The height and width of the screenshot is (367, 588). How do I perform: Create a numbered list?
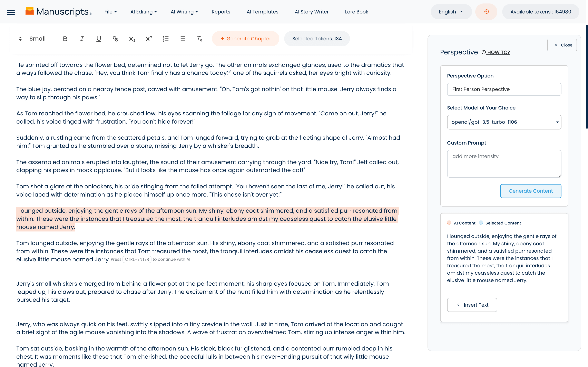click(166, 39)
